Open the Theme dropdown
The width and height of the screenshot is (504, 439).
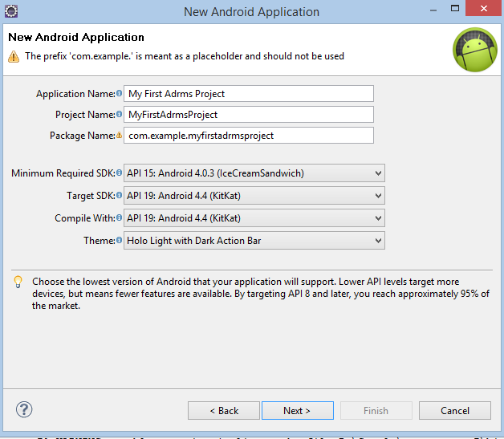[x=254, y=241]
